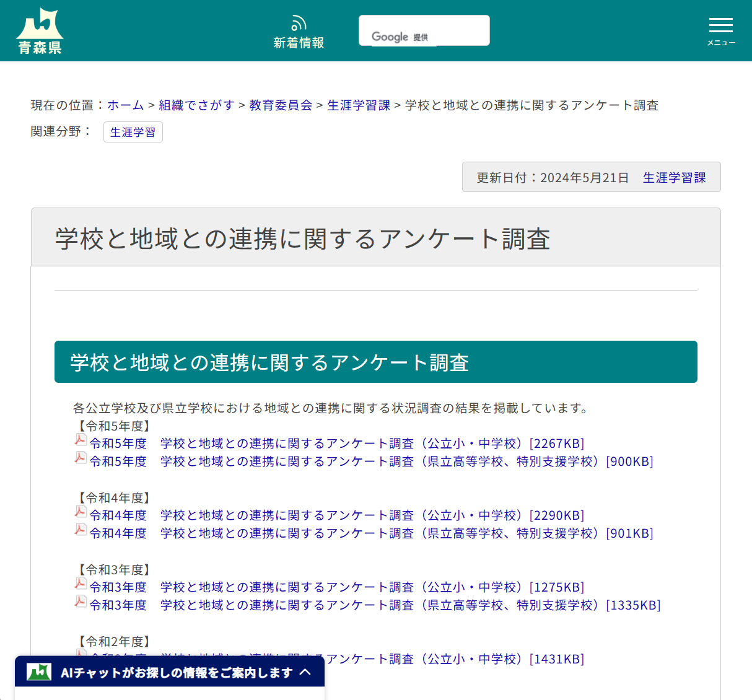Click the PDF icon beside 令和3年度 県立高等学校
The height and width of the screenshot is (700, 752).
pos(81,602)
